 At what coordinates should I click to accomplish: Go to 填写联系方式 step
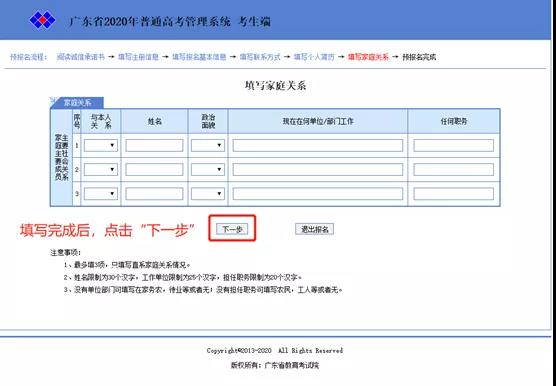coord(260,57)
